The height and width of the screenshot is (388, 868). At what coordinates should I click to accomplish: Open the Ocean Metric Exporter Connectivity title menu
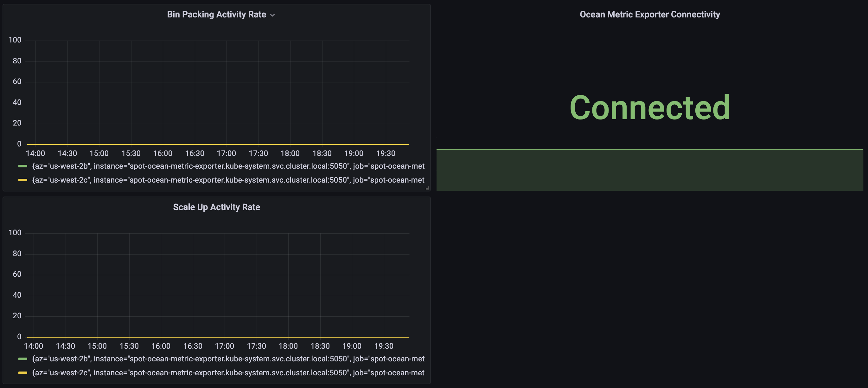[x=649, y=15]
